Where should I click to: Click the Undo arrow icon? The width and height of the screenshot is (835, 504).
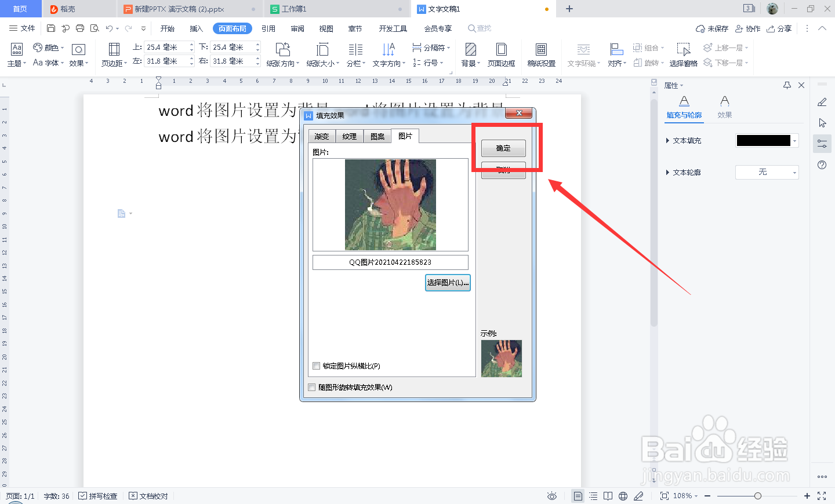[109, 28]
